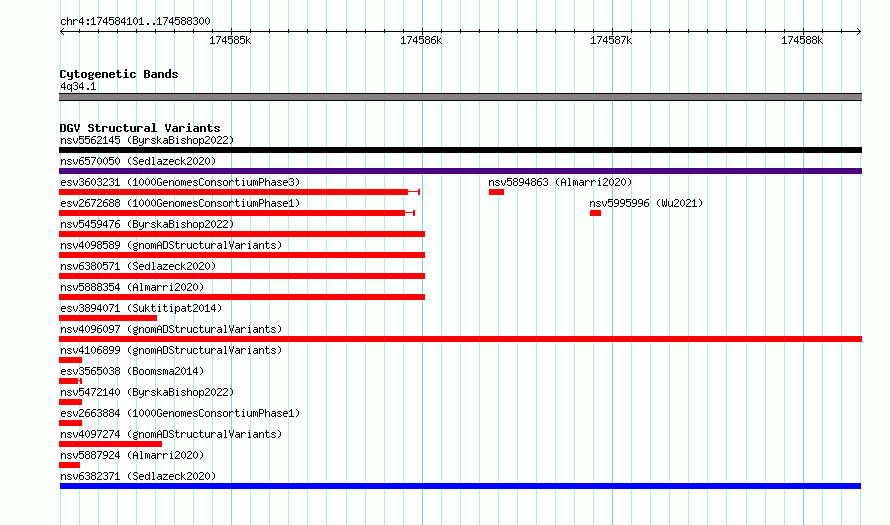The height and width of the screenshot is (525, 890).
Task: Select the red nsv5888354 variant bar
Action: [x=242, y=297]
